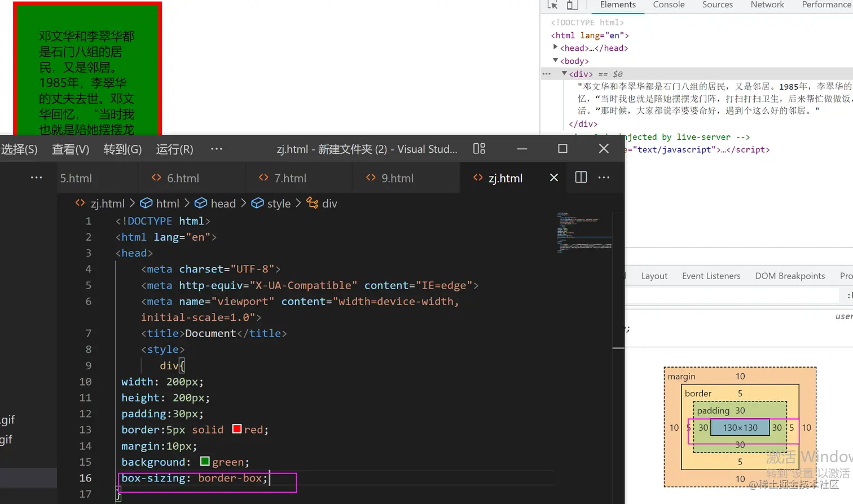Click the meta charset="UTF-8" code line
The image size is (853, 504).
click(x=210, y=269)
